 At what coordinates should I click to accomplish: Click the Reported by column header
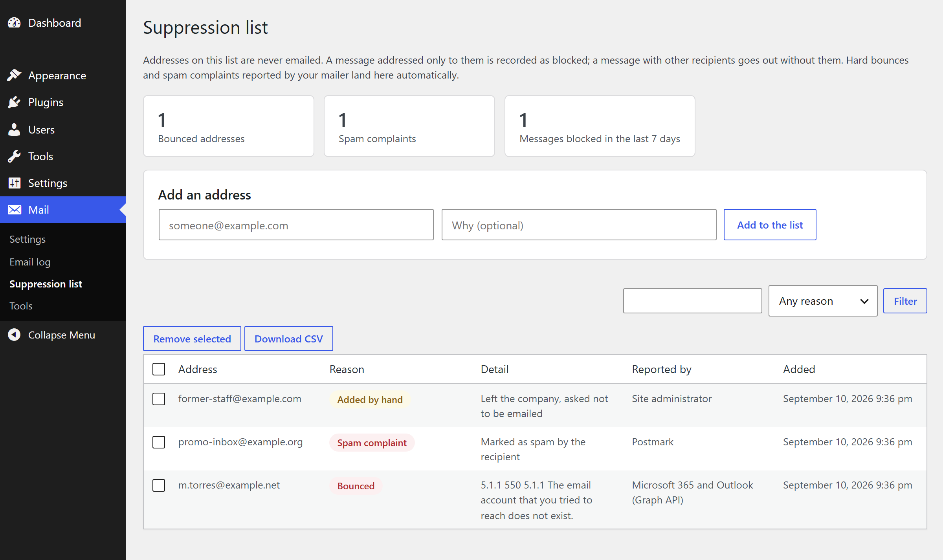click(x=661, y=369)
